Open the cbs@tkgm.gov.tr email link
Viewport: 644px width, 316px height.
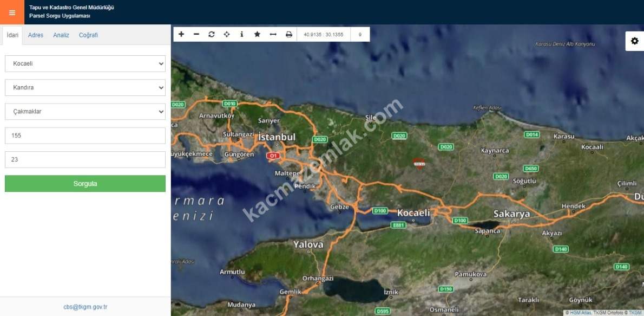pyautogui.click(x=85, y=307)
